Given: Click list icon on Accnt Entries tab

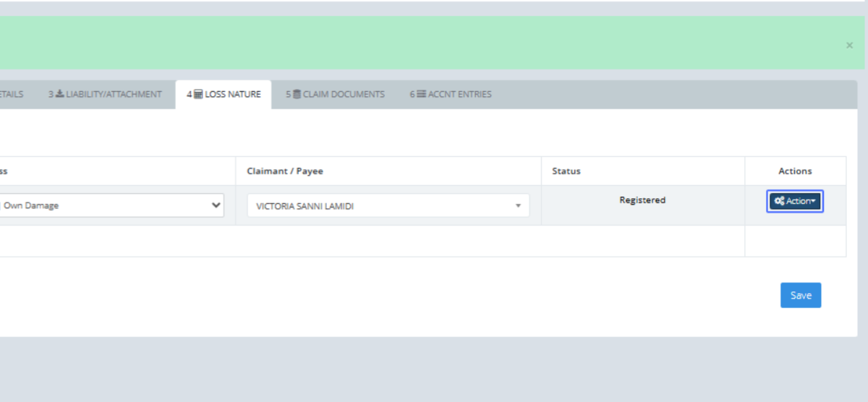Looking at the screenshot, I should click(x=421, y=94).
